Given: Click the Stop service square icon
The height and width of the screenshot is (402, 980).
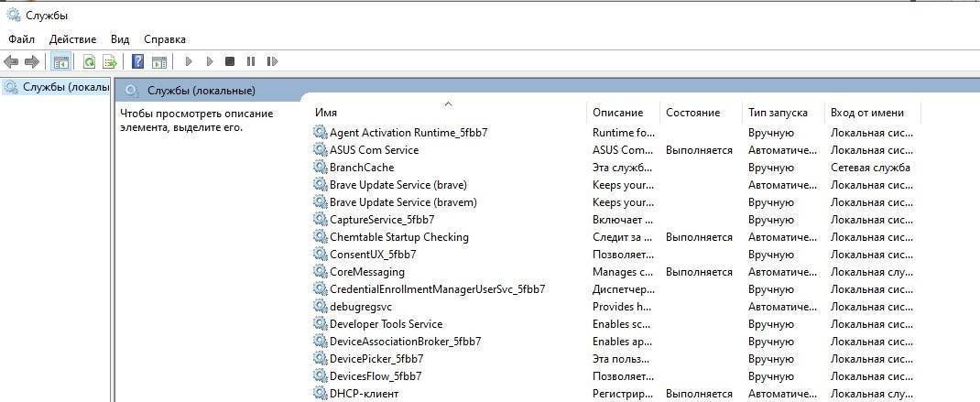Looking at the screenshot, I should point(229,61).
